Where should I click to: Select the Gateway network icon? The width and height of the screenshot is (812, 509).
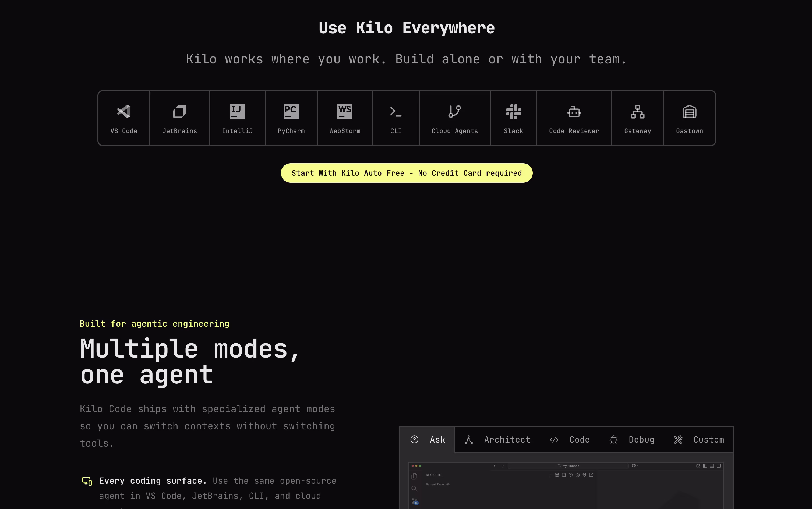click(x=637, y=111)
